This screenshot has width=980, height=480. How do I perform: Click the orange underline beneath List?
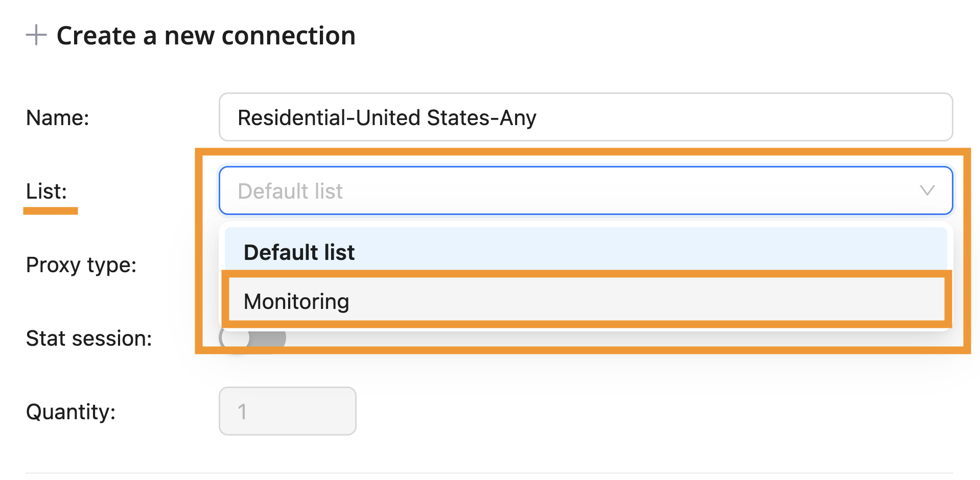51,210
